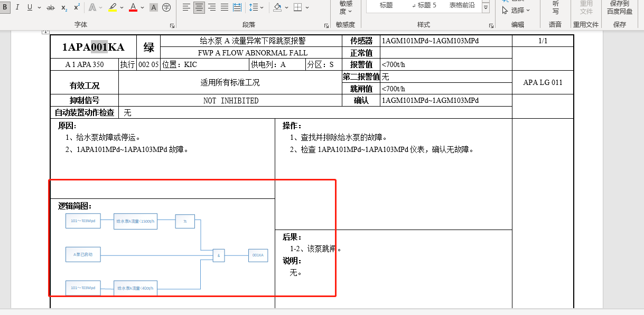Viewport: 644px width, 315px height.
Task: Toggle bold formatting
Action: [x=5, y=7]
